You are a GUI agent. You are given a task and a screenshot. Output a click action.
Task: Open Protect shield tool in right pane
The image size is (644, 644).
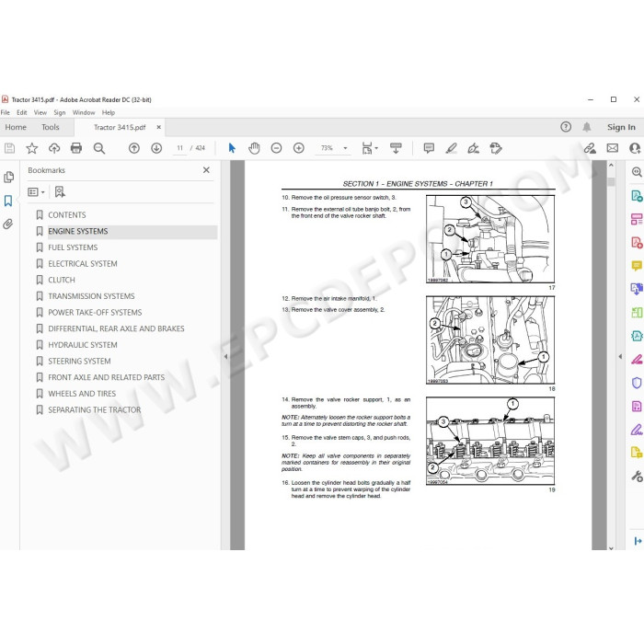(637, 383)
